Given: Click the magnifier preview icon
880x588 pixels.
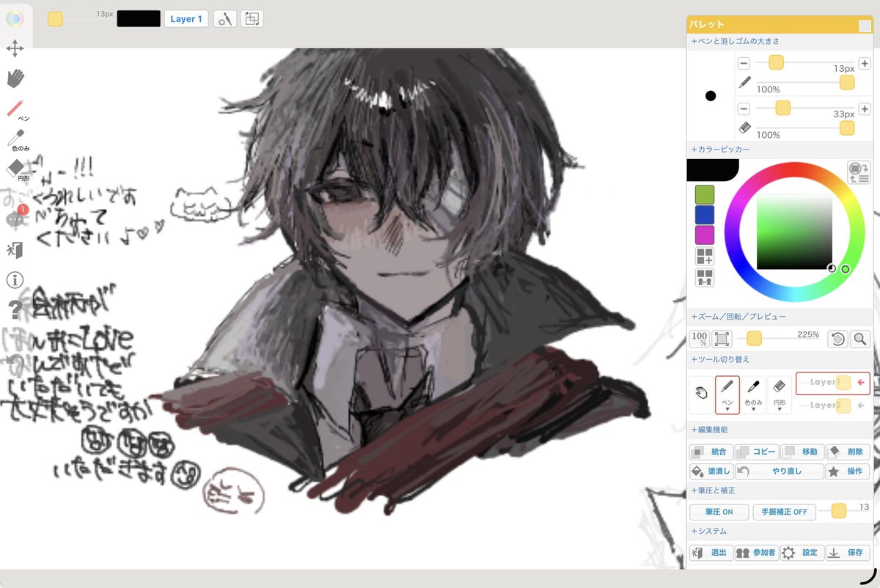Looking at the screenshot, I should pyautogui.click(x=859, y=339).
